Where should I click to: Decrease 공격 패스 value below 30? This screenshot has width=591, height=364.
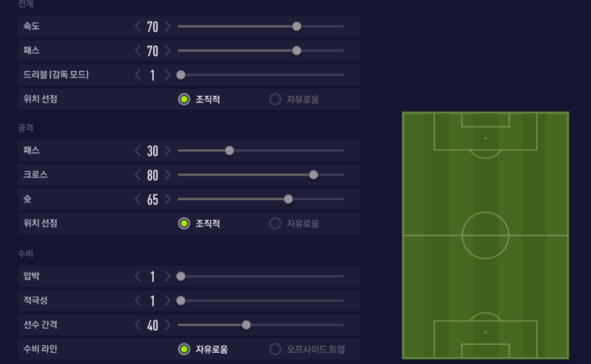pyautogui.click(x=137, y=151)
